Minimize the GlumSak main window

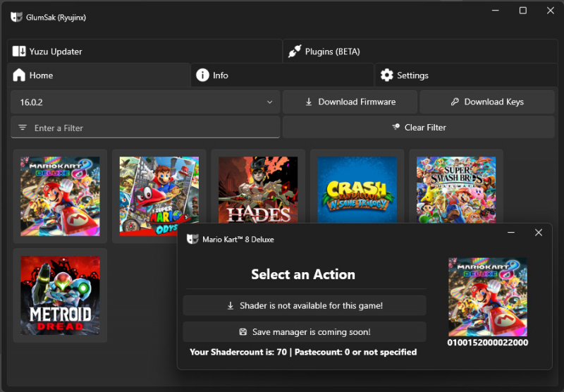click(496, 11)
